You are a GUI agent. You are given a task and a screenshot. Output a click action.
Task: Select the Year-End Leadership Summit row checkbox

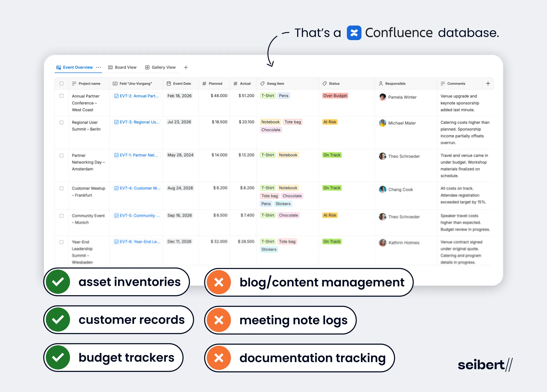[x=62, y=242]
